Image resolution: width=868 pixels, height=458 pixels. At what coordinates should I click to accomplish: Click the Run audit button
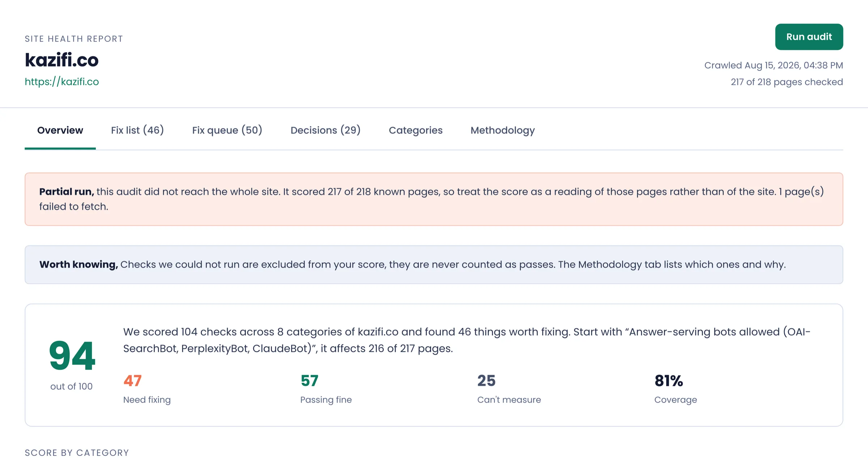(x=809, y=37)
